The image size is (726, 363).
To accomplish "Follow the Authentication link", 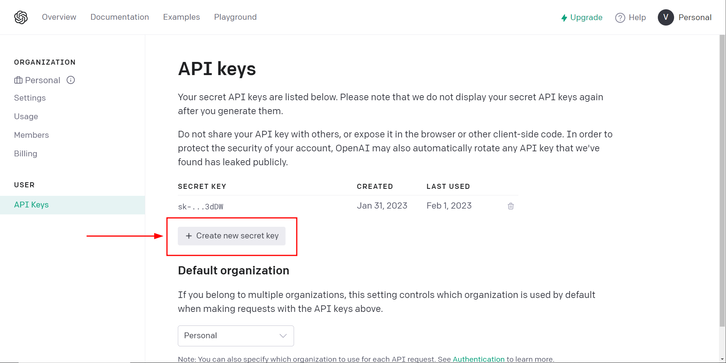I will click(x=479, y=359).
